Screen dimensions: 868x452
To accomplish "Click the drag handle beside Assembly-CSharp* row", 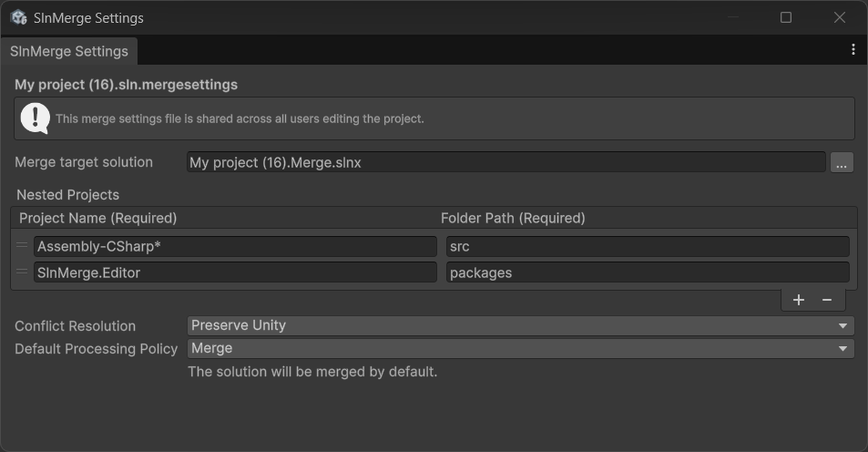I will coord(22,246).
